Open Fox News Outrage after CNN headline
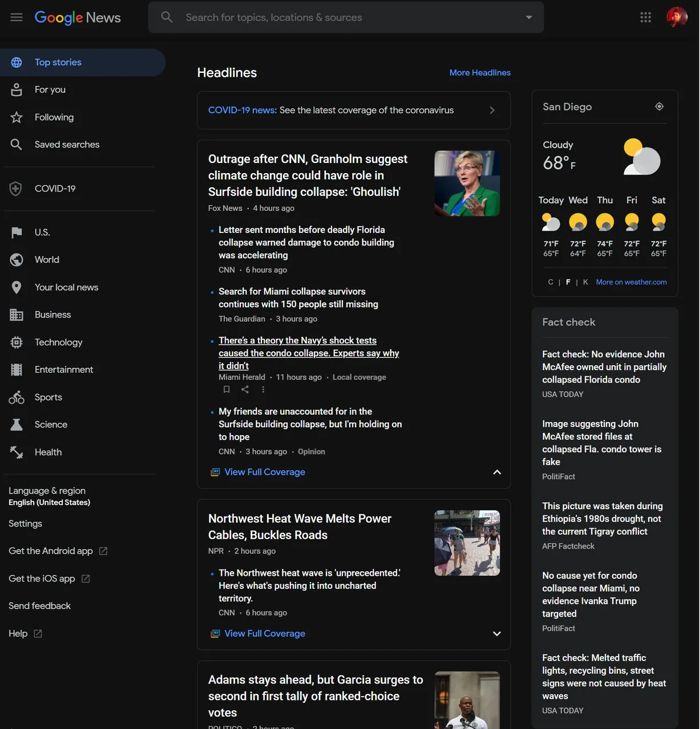This screenshot has height=729, width=700. coord(308,175)
